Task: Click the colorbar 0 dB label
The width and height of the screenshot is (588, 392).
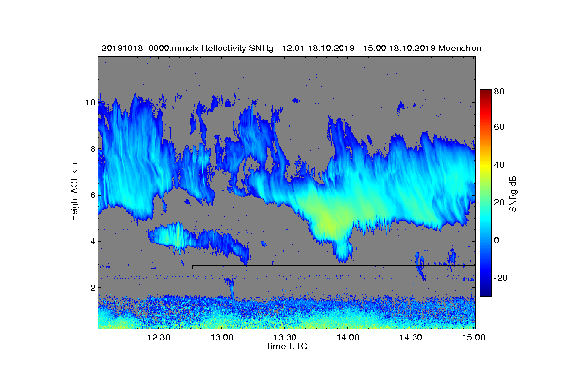Action: 497,240
